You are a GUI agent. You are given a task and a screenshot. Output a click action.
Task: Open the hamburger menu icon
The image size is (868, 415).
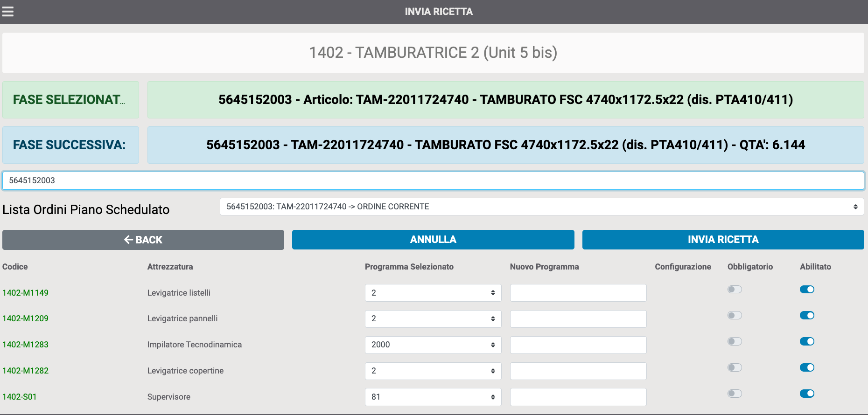tap(8, 12)
